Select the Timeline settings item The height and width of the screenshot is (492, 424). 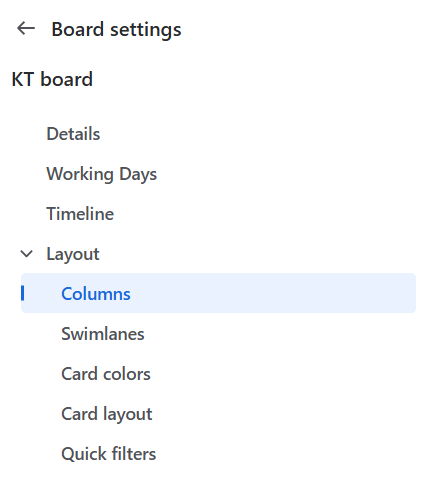pos(80,214)
